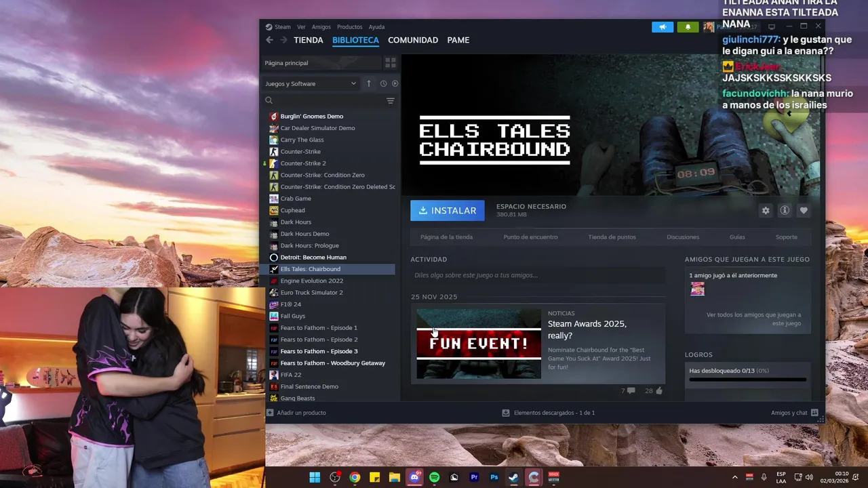Open 'Steam Awards 2025, really?' news title
This screenshot has width=868, height=488.
(x=587, y=329)
